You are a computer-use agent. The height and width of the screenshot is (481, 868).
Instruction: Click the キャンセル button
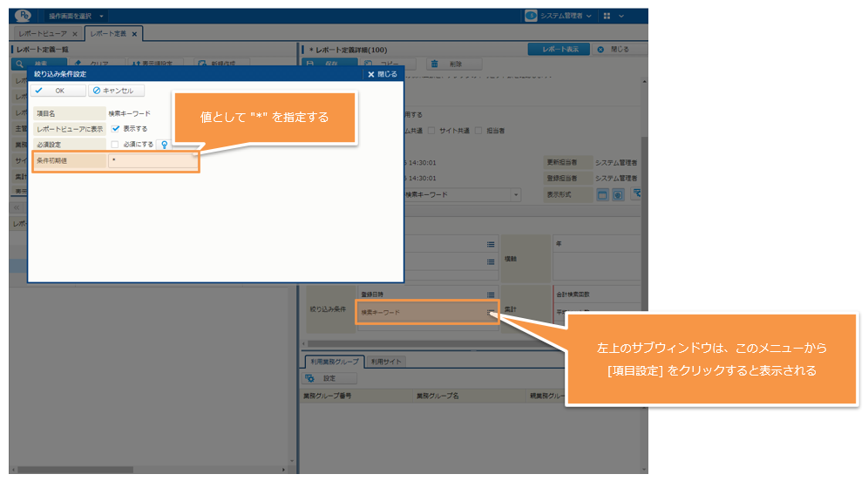tap(118, 91)
